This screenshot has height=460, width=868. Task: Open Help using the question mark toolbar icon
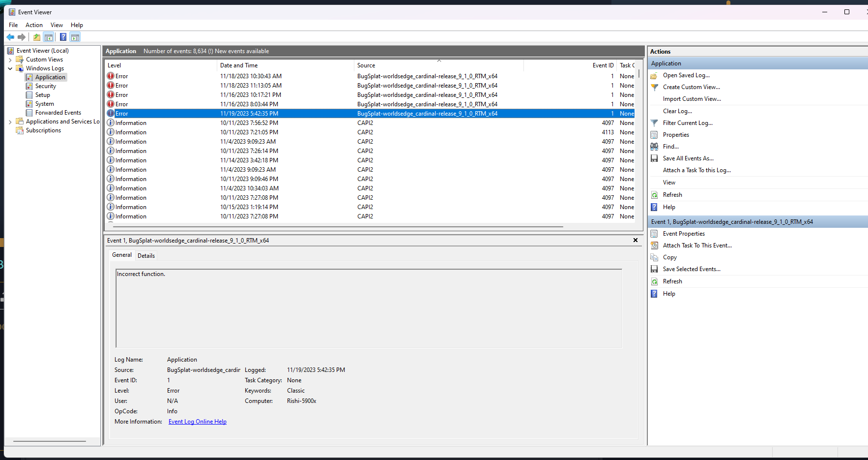[63, 37]
